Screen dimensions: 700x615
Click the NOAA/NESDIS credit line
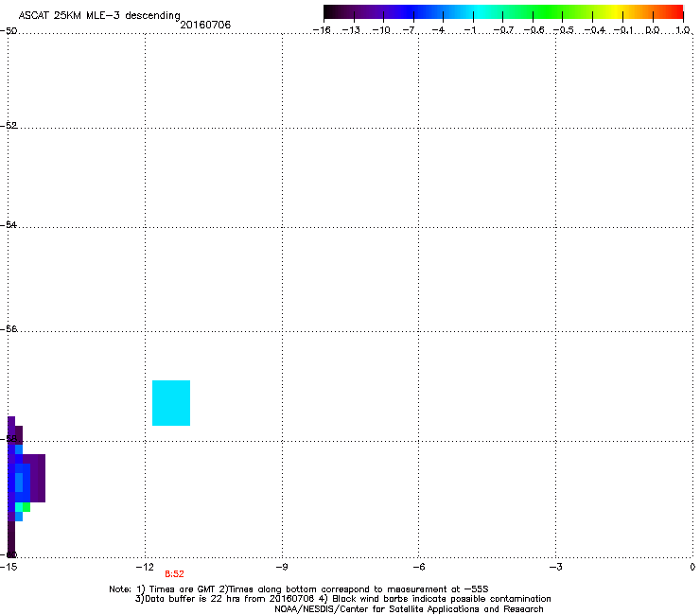pos(409,609)
